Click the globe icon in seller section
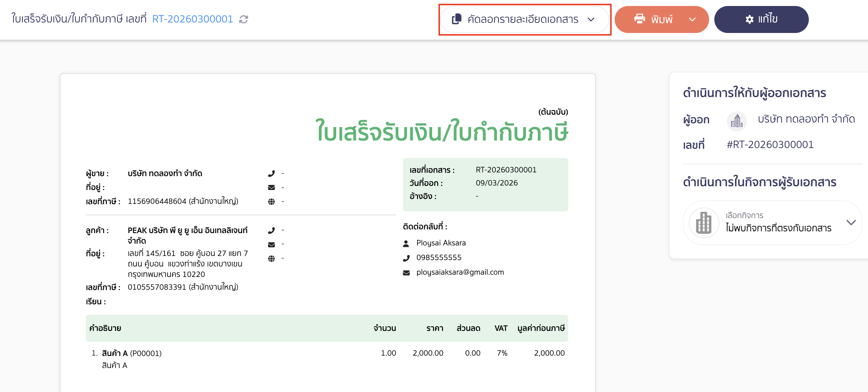Viewport: 868px width, 392px height. (x=271, y=201)
